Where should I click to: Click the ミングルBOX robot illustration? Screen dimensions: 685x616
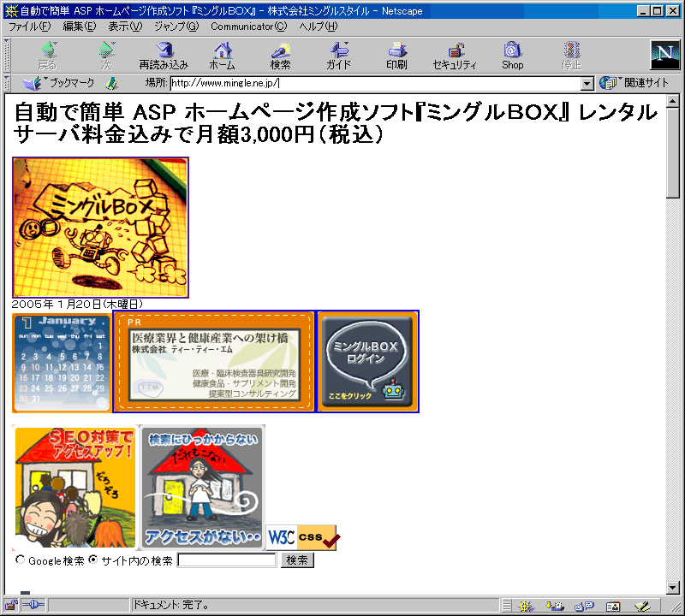100,228
